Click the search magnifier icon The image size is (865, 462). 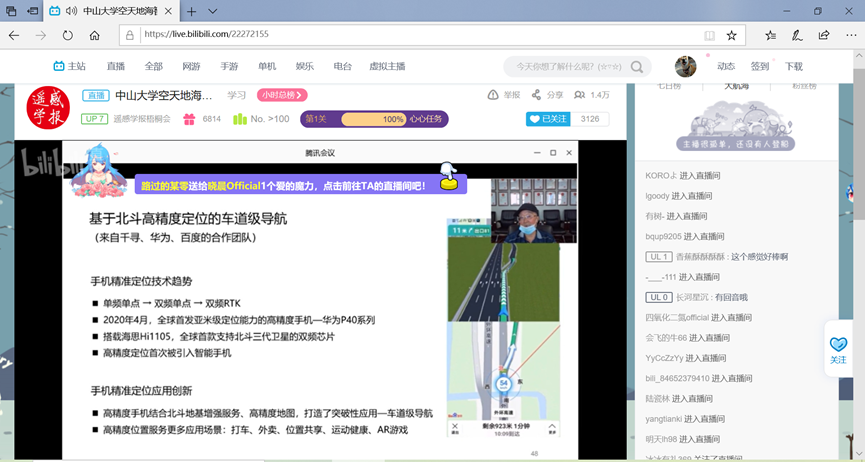pyautogui.click(x=637, y=67)
